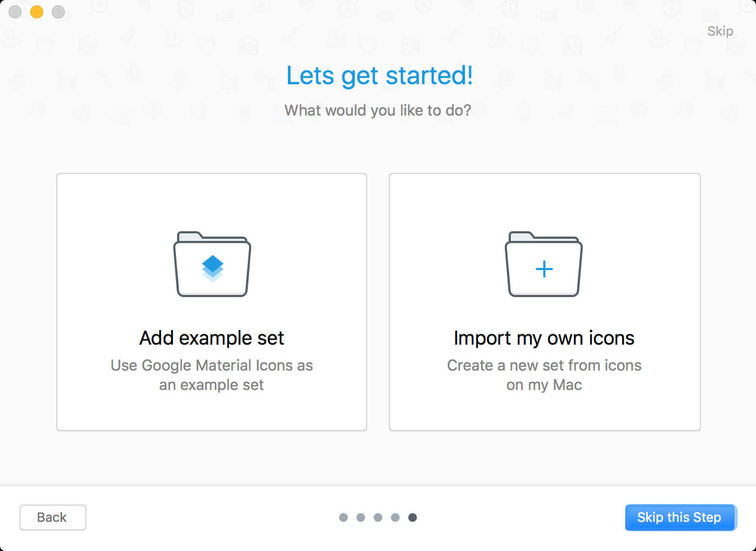Click the Skip link at top right
Image resolution: width=756 pixels, height=551 pixels.
click(x=720, y=31)
